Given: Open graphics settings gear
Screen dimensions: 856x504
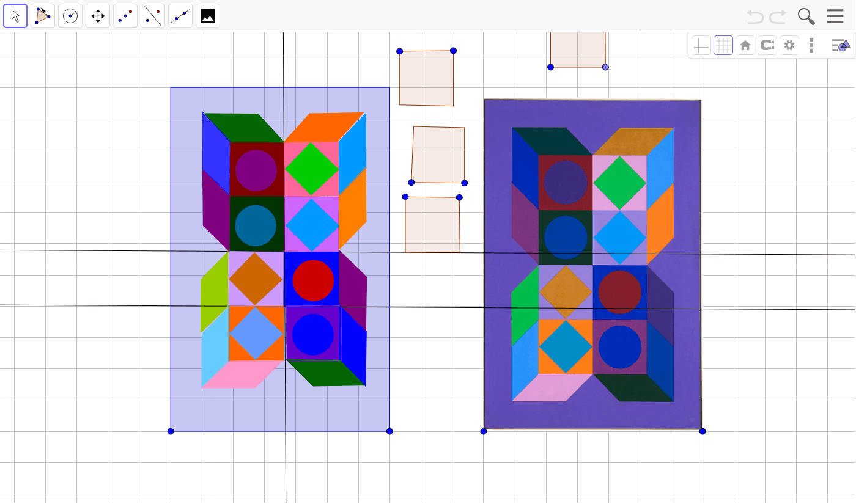Looking at the screenshot, I should pos(789,45).
